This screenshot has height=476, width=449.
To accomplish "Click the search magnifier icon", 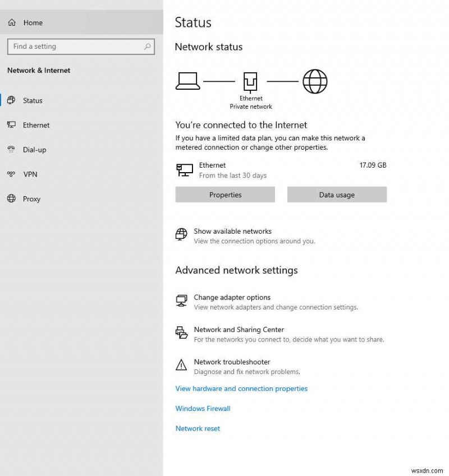I will tap(146, 47).
